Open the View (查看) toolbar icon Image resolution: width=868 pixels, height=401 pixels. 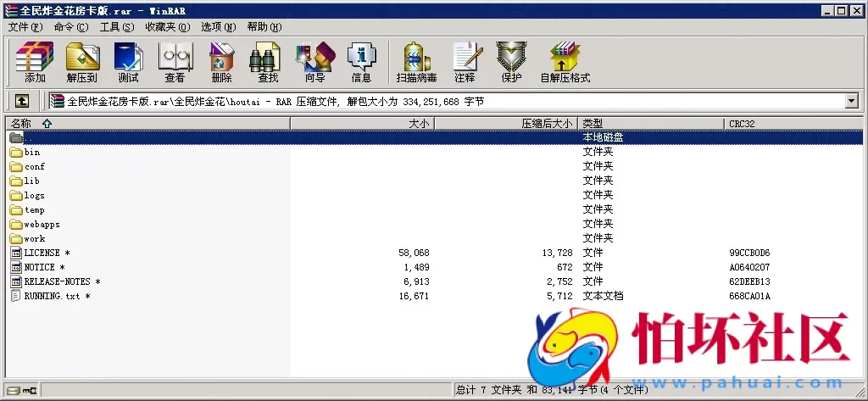[175, 62]
